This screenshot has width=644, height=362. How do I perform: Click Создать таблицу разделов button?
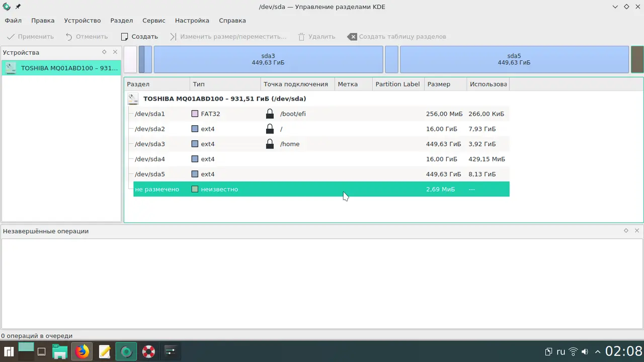click(x=396, y=37)
